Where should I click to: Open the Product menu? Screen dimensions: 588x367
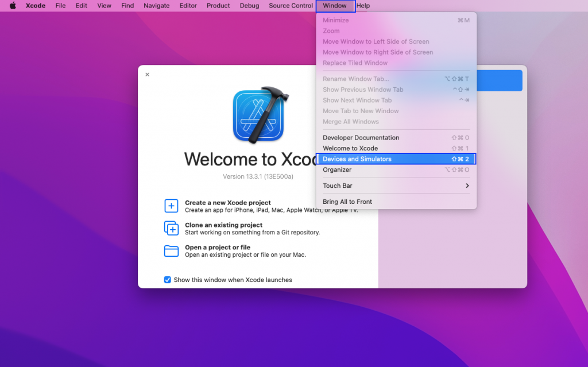[x=218, y=6]
